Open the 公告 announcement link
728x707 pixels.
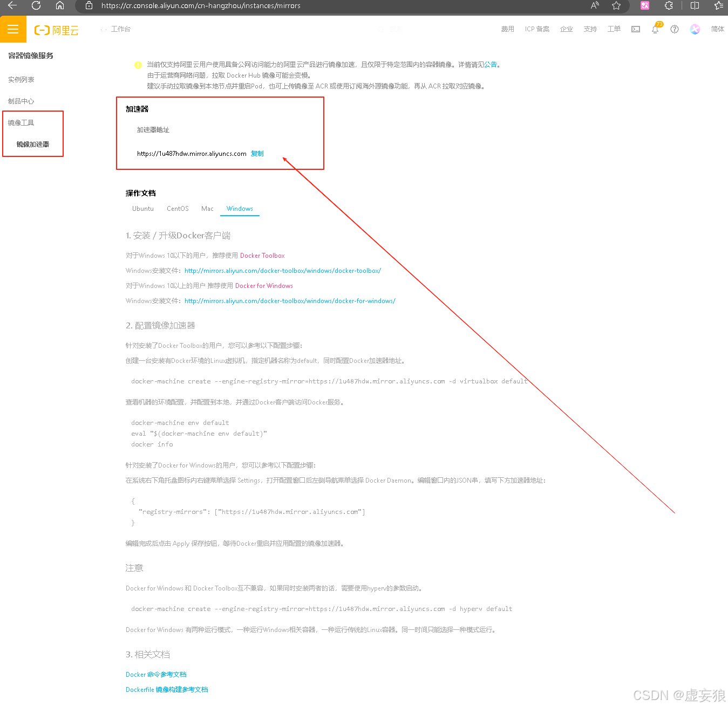coord(490,65)
